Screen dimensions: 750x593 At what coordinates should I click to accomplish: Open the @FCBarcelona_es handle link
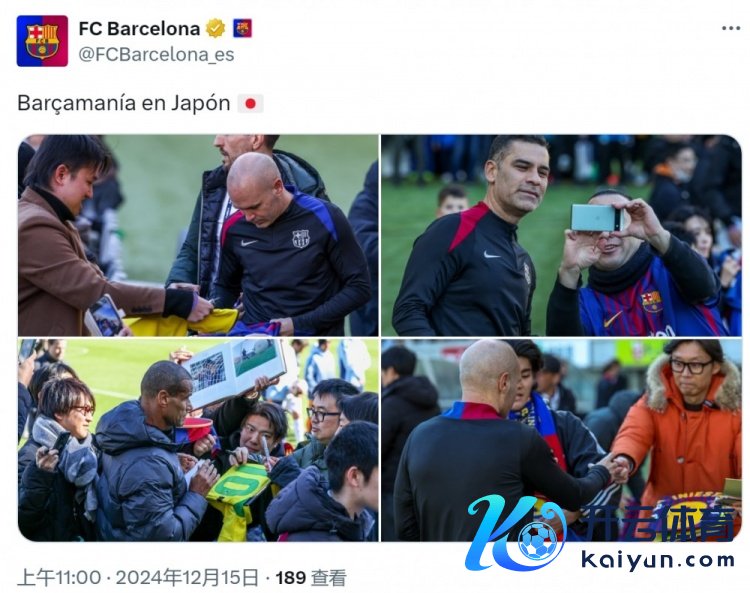[156, 55]
